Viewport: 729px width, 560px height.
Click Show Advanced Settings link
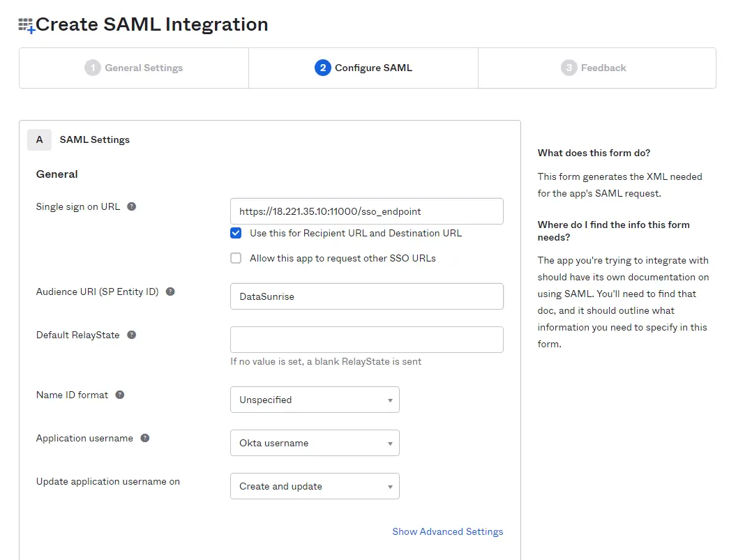(447, 531)
